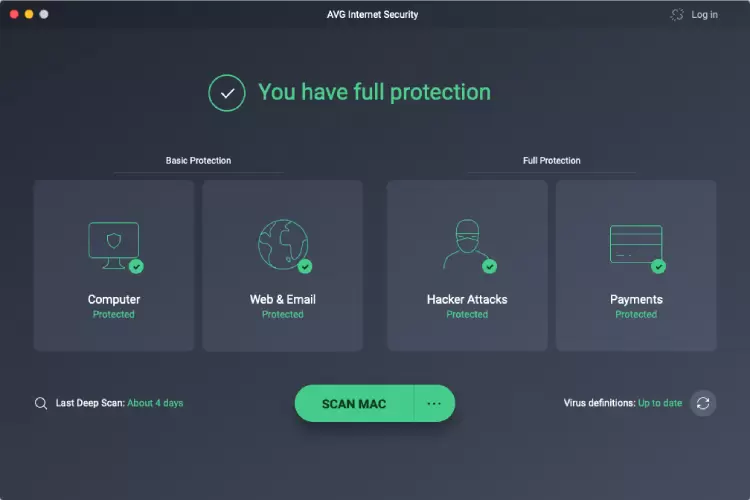Click the 'Full Protection' section heading
The width and height of the screenshot is (750, 500).
(551, 161)
